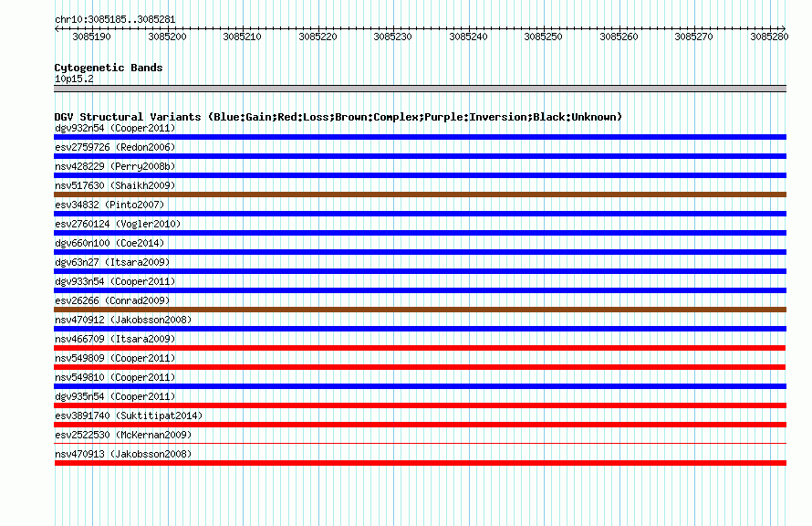The image size is (812, 526).
Task: Click ruler position 3085260
Action: point(619,37)
